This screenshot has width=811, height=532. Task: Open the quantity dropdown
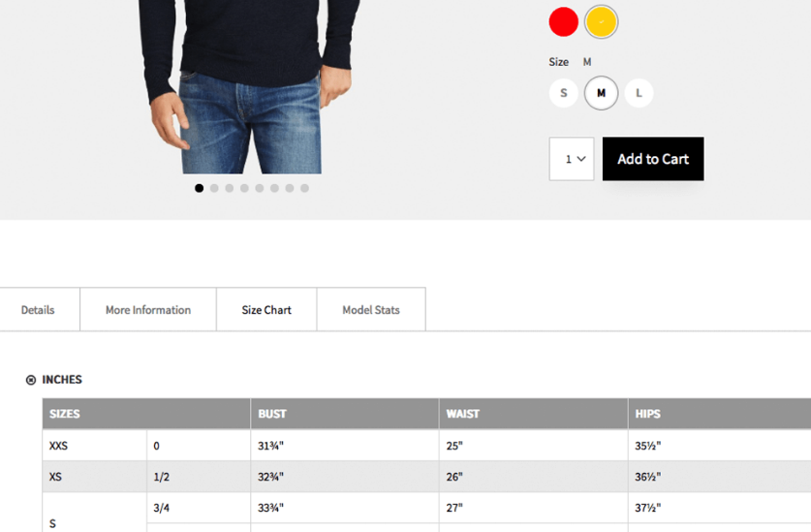click(572, 159)
